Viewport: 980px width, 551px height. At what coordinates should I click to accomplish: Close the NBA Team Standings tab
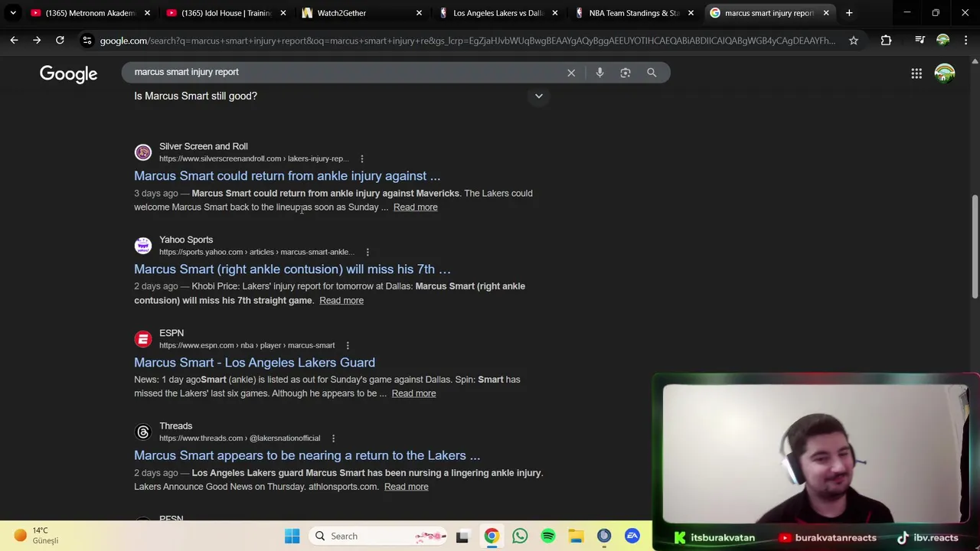tap(691, 13)
